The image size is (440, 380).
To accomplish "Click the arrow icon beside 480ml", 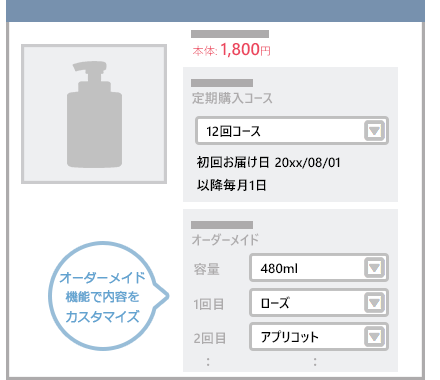I will pos(374,268).
